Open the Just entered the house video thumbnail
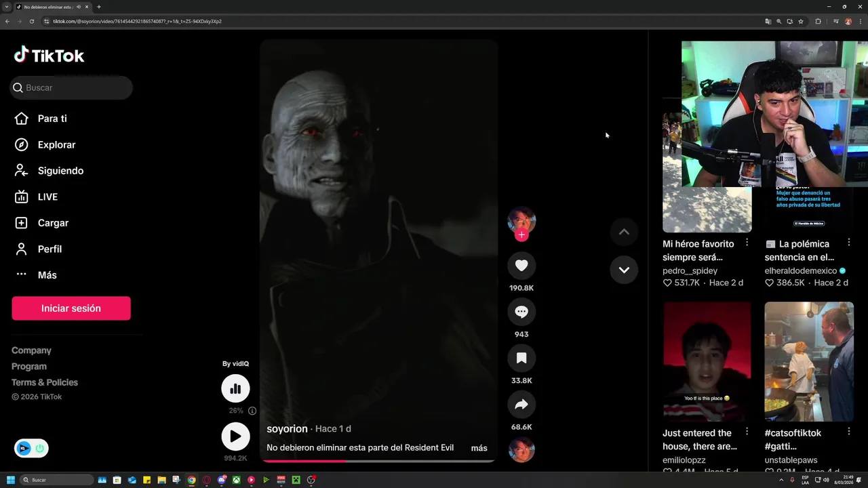 tap(707, 362)
